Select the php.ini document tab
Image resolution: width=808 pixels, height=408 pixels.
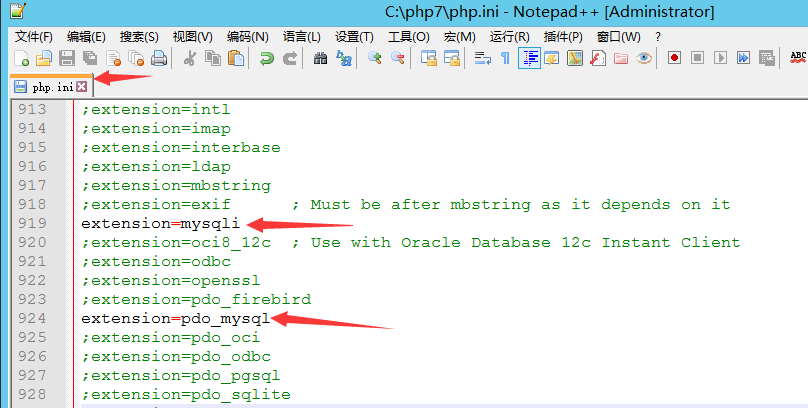[x=50, y=87]
